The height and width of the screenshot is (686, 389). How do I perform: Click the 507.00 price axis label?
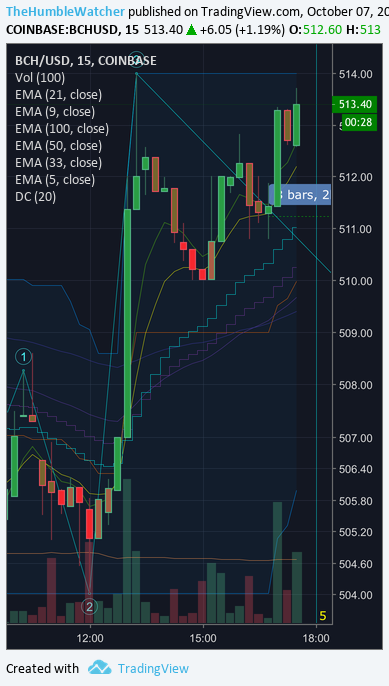(356, 438)
